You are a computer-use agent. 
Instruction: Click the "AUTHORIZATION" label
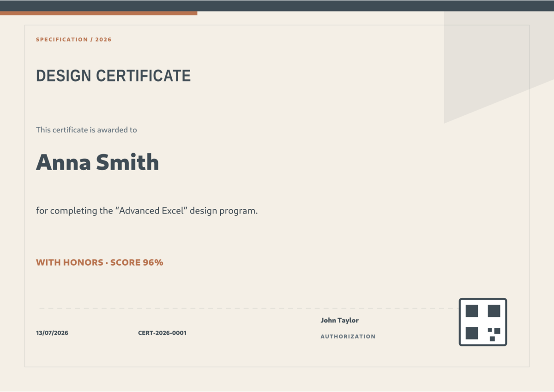(348, 337)
